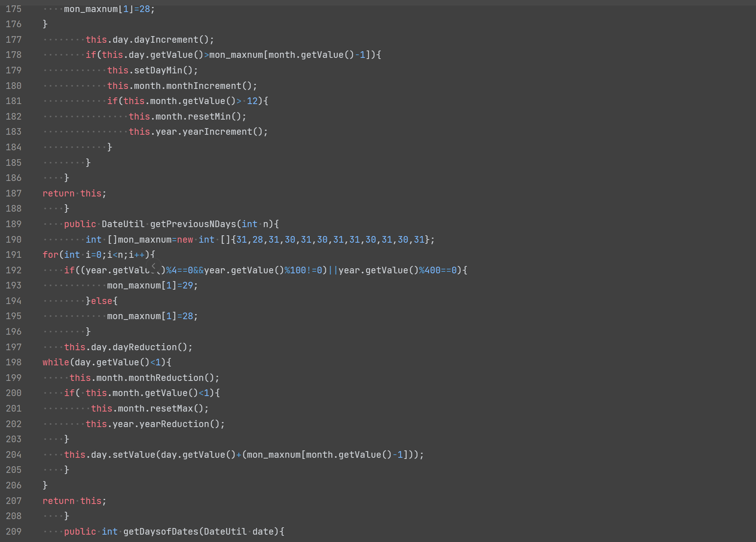
Task: Click line number 209 in gutter
Action: 14,532
